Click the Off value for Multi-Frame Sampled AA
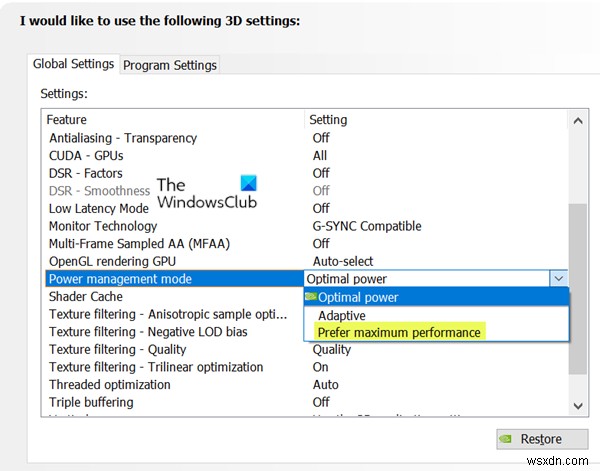Viewport: 600px width, 471px height. [321, 244]
